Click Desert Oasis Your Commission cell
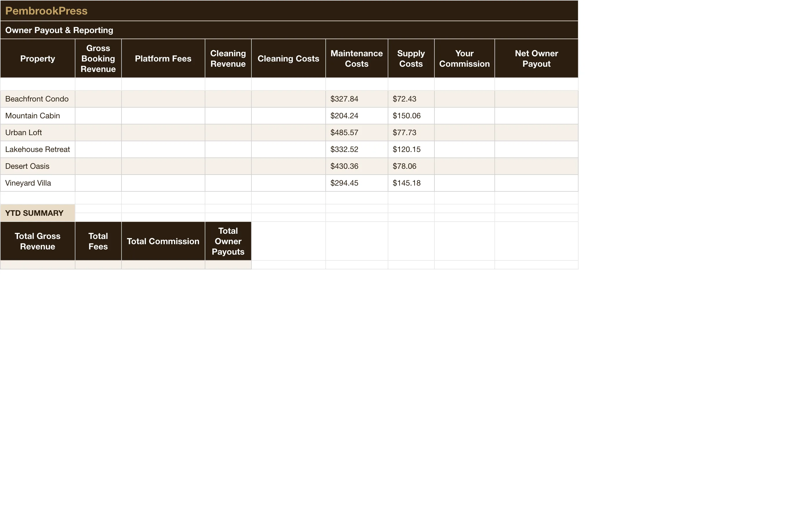 pos(464,166)
